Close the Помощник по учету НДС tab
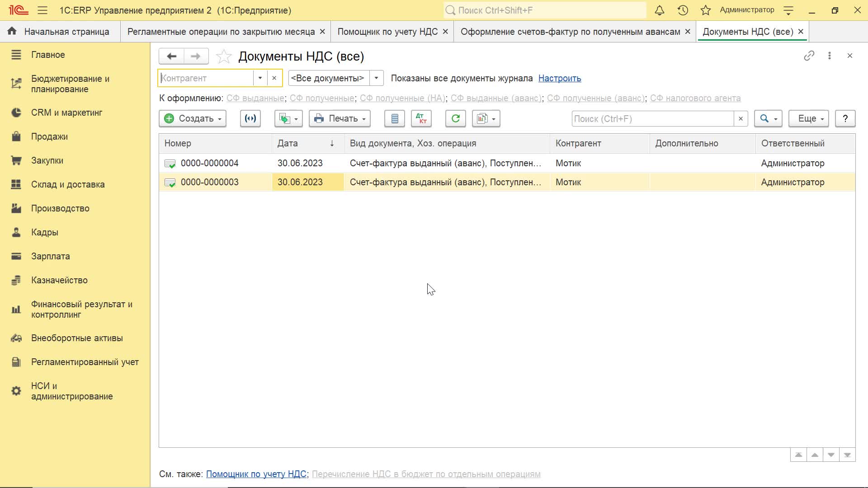 (445, 32)
